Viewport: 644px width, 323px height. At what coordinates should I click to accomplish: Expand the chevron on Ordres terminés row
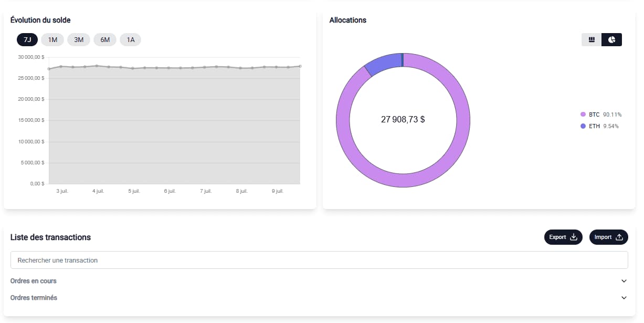[624, 298]
